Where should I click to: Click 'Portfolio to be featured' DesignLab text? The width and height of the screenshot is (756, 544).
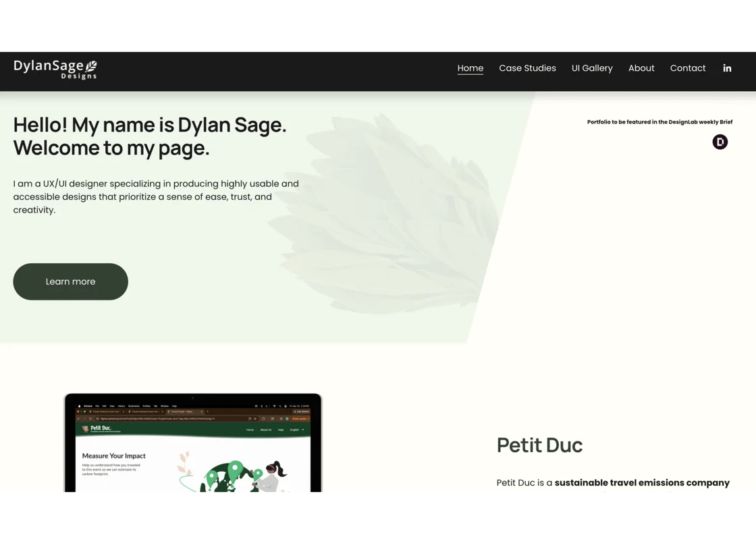point(659,122)
